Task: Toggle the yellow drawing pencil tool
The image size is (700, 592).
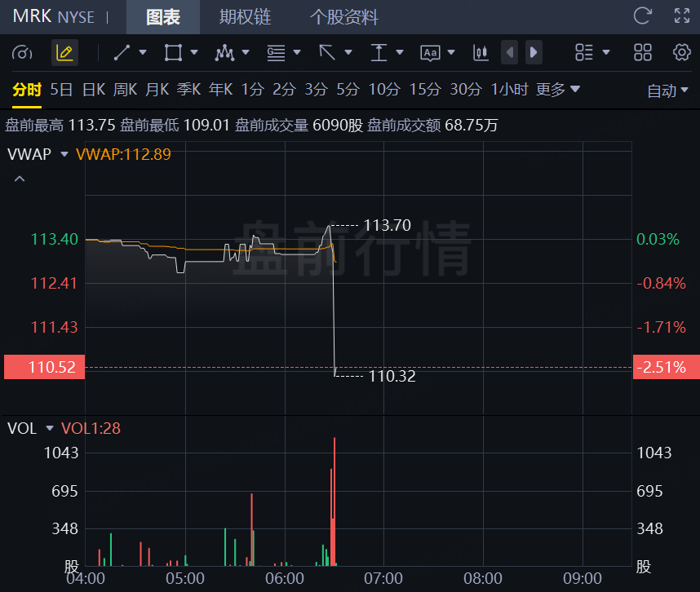Action: click(64, 53)
